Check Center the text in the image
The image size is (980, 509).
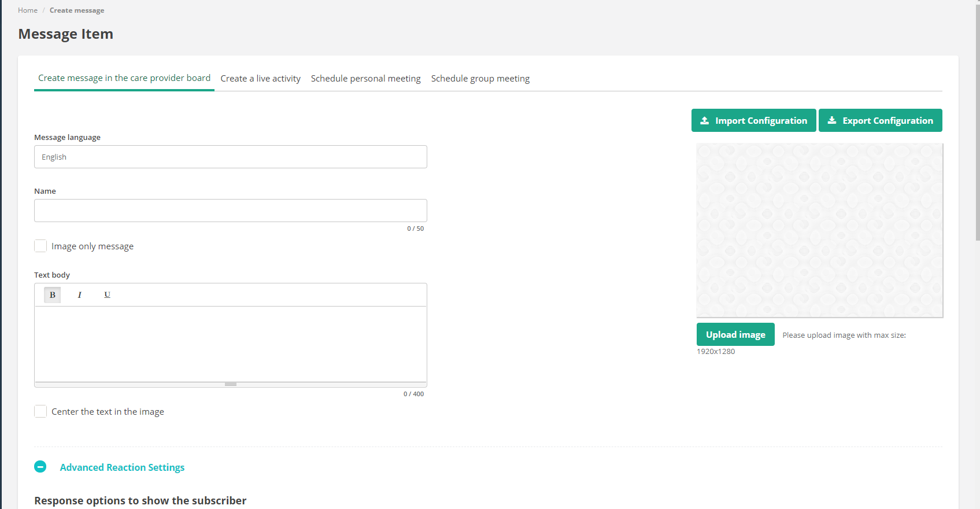pyautogui.click(x=40, y=412)
